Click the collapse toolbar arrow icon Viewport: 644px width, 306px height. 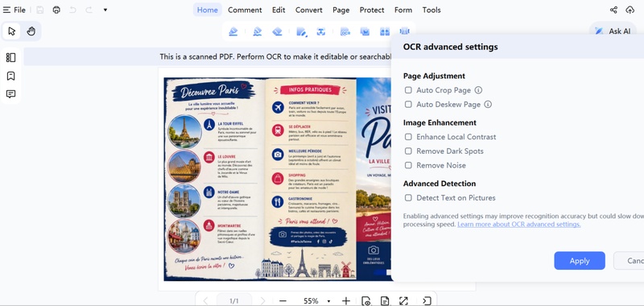(427, 301)
